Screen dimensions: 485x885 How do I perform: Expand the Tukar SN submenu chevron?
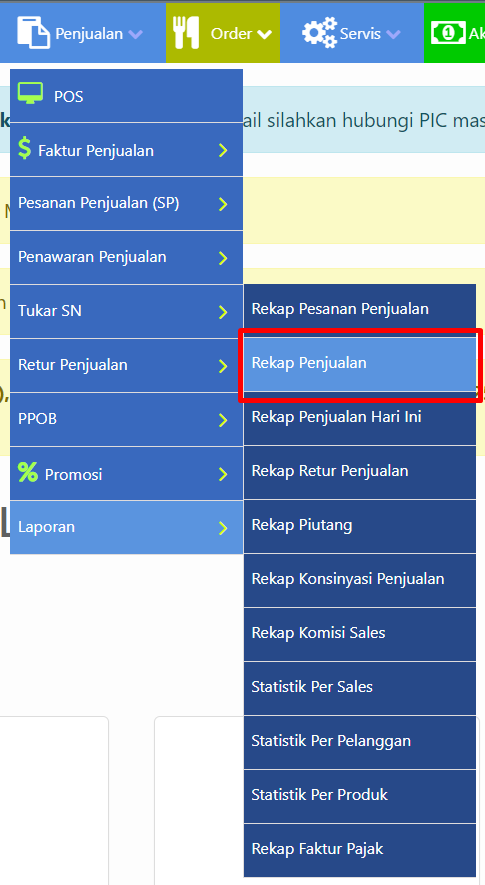[223, 312]
